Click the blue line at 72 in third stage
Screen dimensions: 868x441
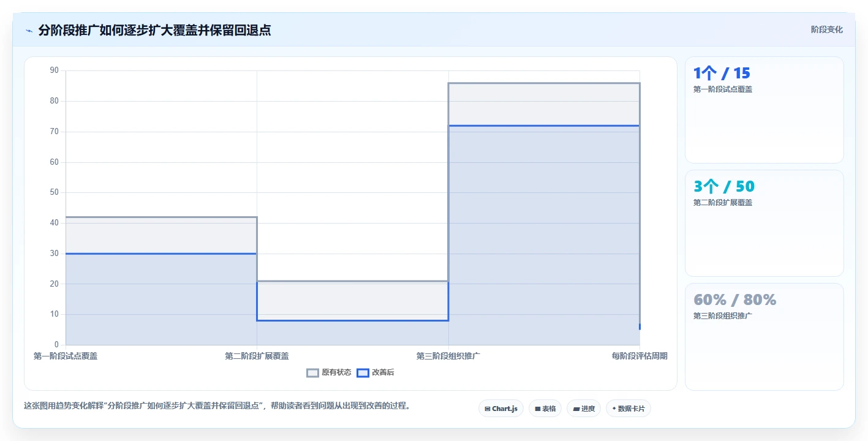[x=544, y=126]
